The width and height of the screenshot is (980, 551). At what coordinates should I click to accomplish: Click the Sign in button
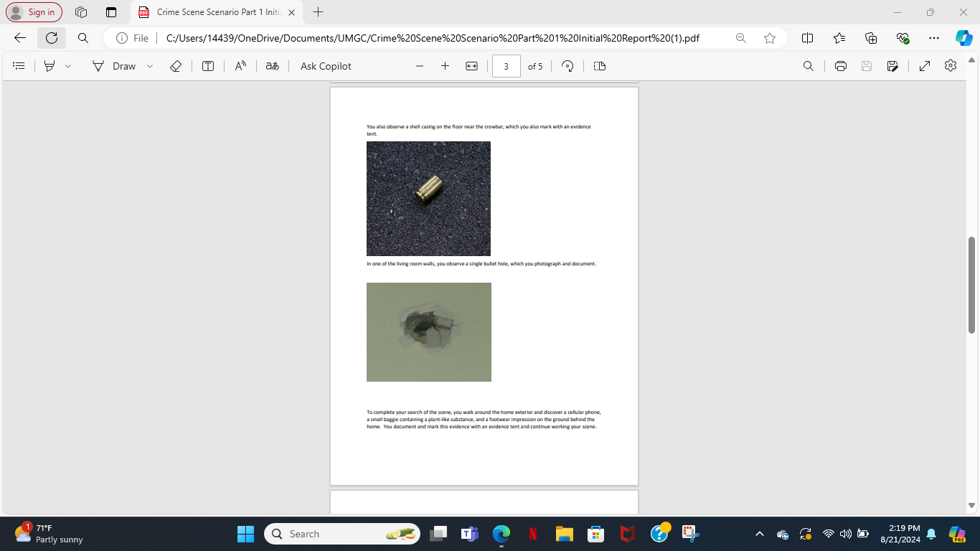[x=33, y=12]
